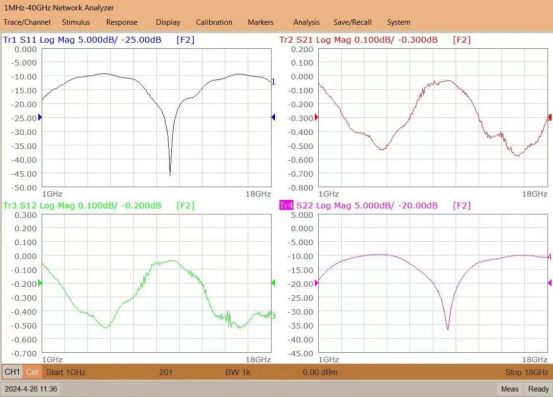Click the magenta right reference marker on Tr4

coord(550,283)
